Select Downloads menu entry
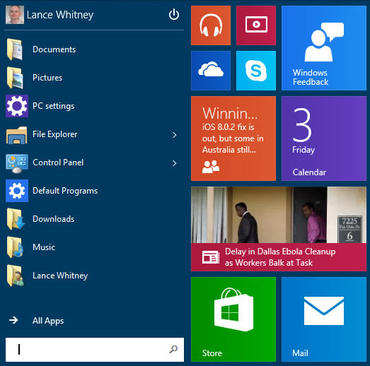Image resolution: width=370 pixels, height=366 pixels. tap(53, 219)
